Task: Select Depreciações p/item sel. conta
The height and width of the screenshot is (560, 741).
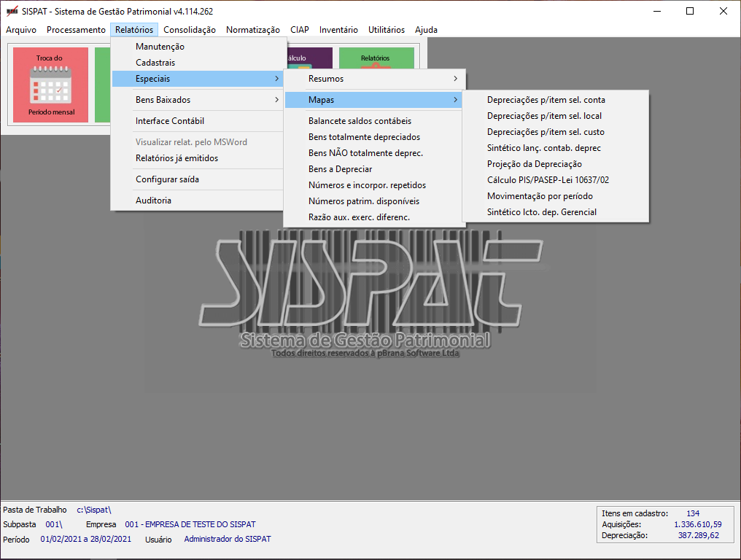Action: click(546, 100)
